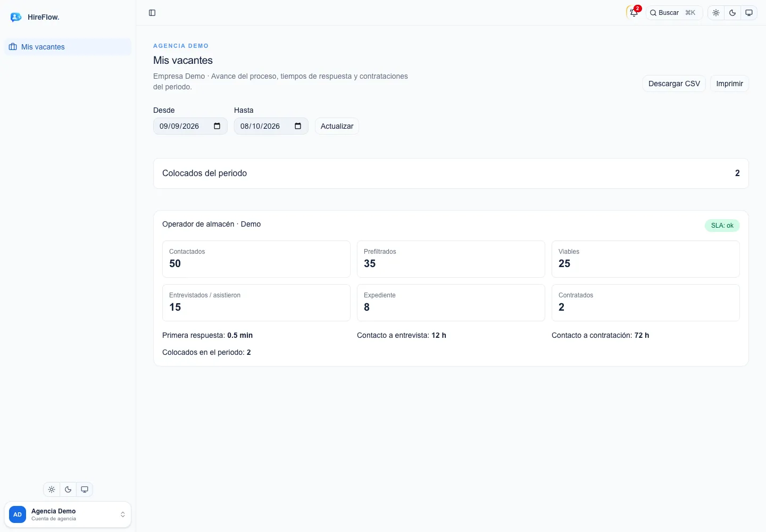Open the Agencia Demo account menu
The height and width of the screenshot is (532, 766).
coord(68,514)
